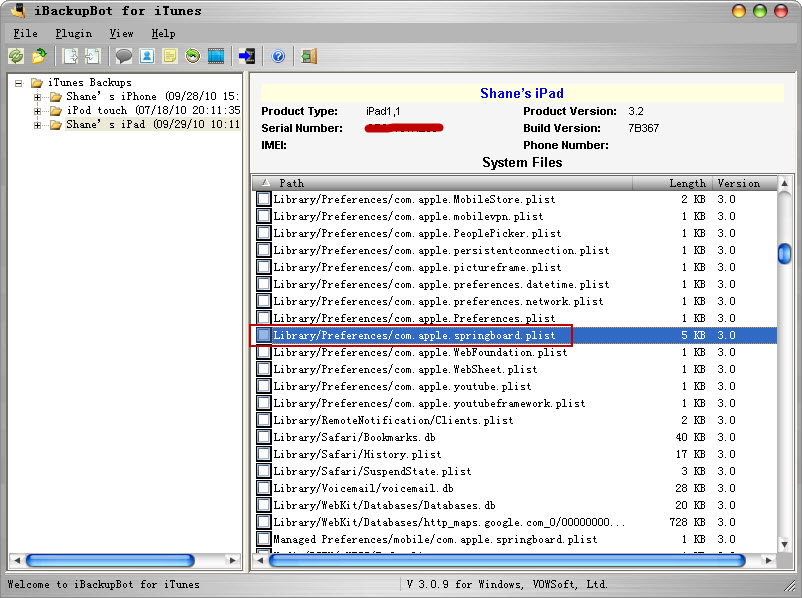Select the com.apple.preferences.datetime.plist row
The image size is (802, 598).
(515, 284)
